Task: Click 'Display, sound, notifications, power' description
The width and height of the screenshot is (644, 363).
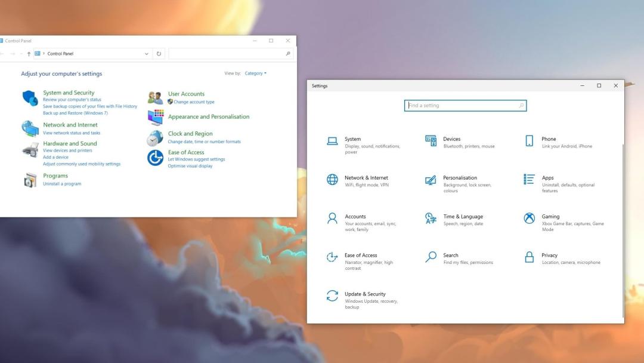Action: pos(372,149)
